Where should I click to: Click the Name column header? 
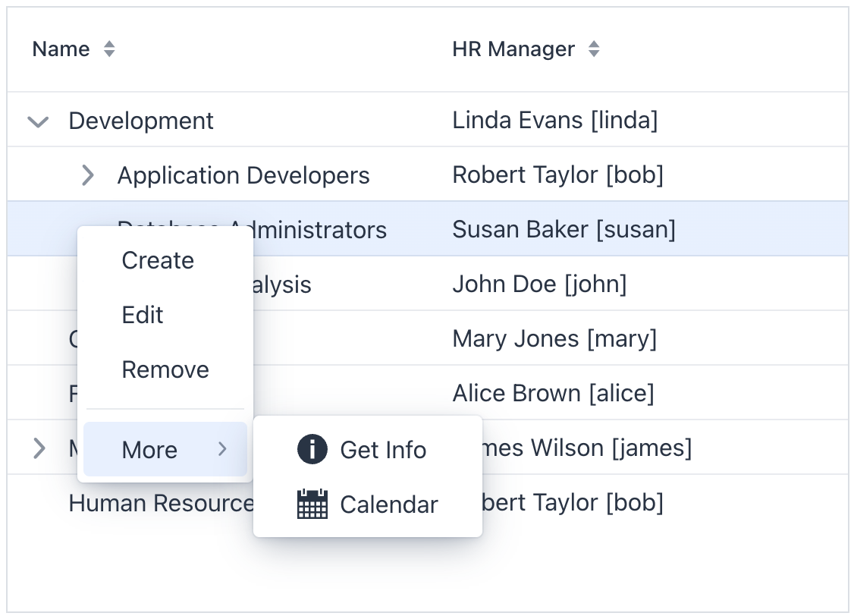coord(60,49)
